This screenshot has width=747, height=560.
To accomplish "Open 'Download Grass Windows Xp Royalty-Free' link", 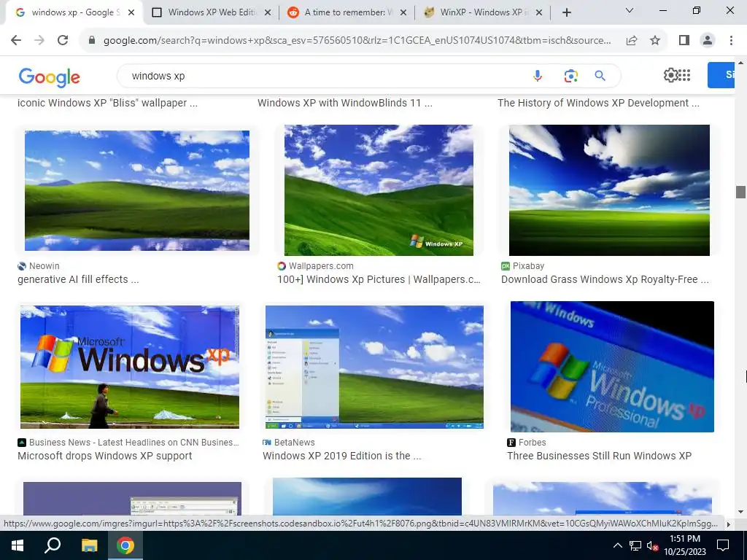I will [x=605, y=279].
